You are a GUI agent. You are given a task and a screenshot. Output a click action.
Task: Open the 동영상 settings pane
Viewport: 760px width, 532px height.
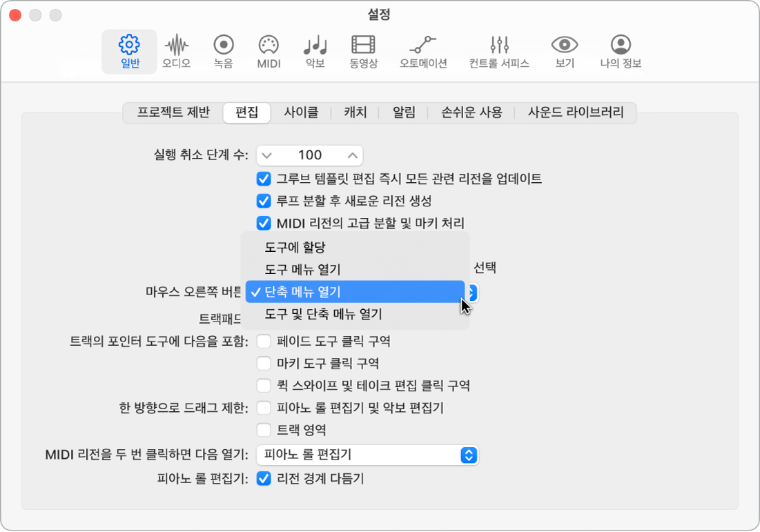pos(362,52)
